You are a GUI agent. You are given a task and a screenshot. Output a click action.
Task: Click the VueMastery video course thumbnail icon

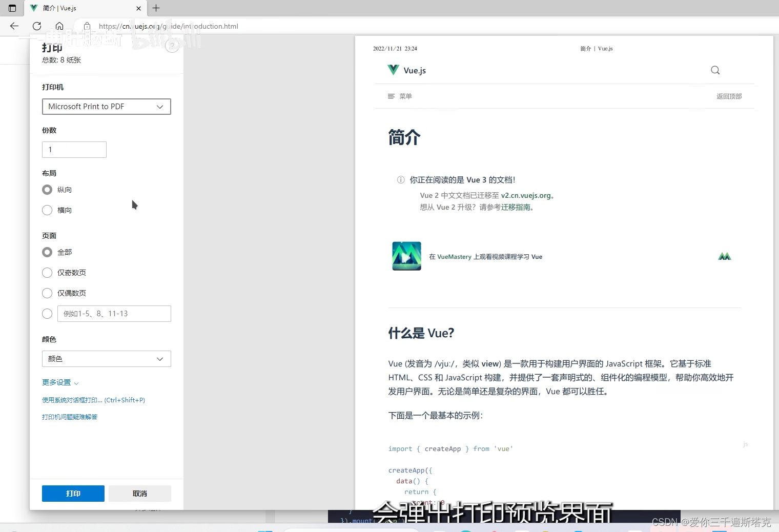pos(406,256)
